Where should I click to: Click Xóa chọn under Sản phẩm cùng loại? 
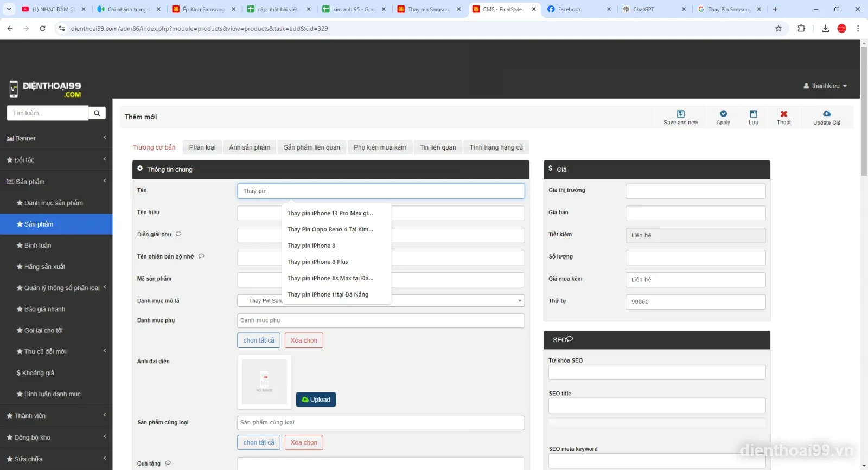point(304,442)
